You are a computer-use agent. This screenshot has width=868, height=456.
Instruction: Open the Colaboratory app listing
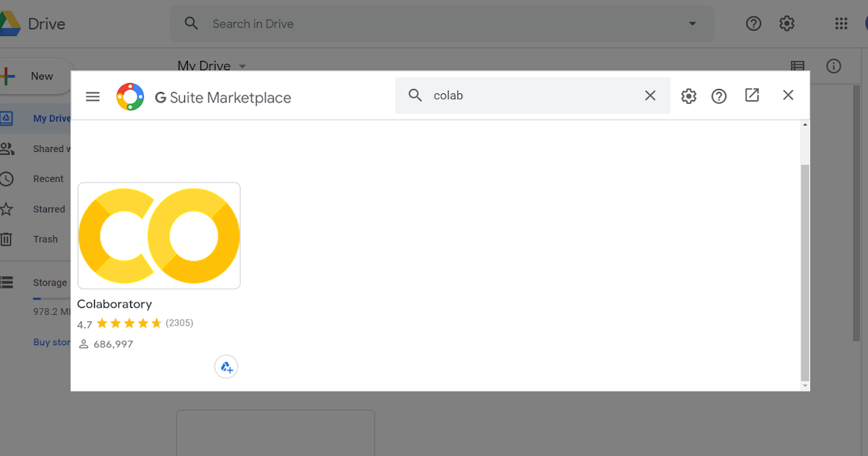tap(114, 303)
